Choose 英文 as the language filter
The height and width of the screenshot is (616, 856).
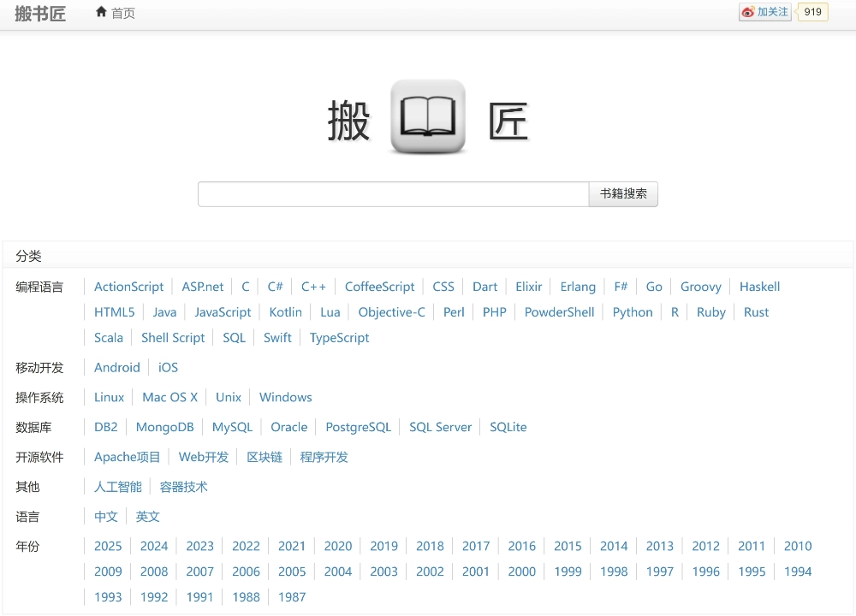click(x=147, y=516)
